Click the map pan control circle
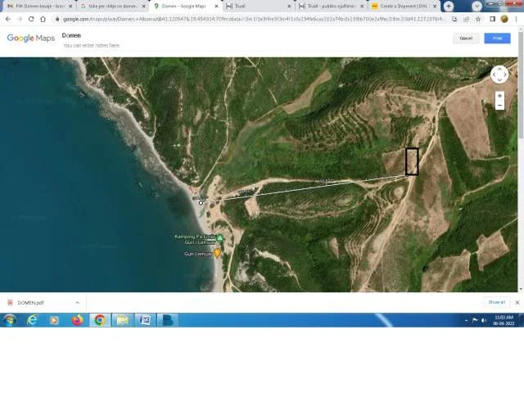Image resolution: width=524 pixels, height=420 pixels. 499,75
